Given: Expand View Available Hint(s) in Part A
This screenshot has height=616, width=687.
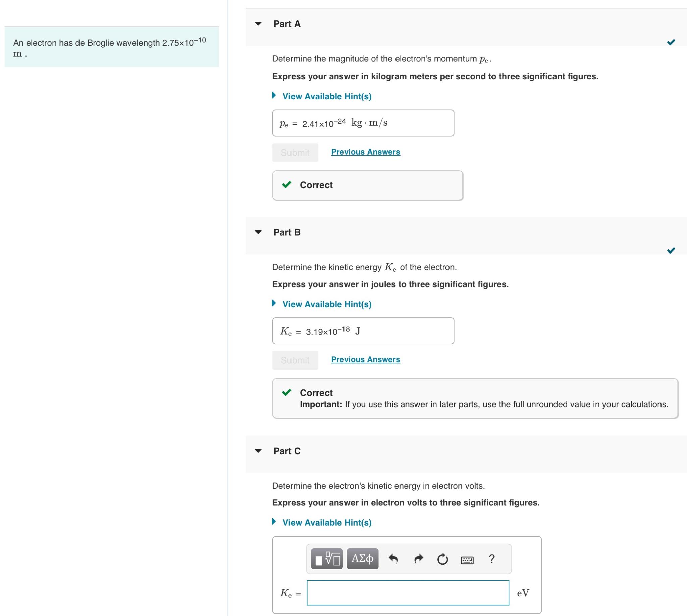Looking at the screenshot, I should click(326, 97).
